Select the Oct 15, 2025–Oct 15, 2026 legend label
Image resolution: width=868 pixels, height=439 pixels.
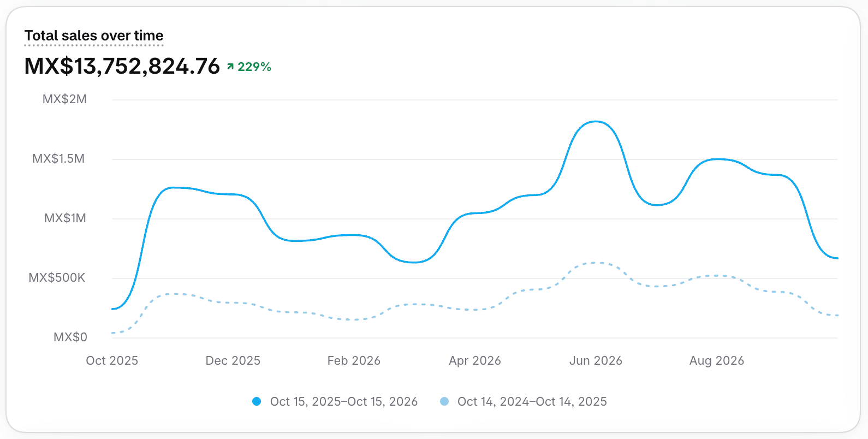(x=344, y=401)
